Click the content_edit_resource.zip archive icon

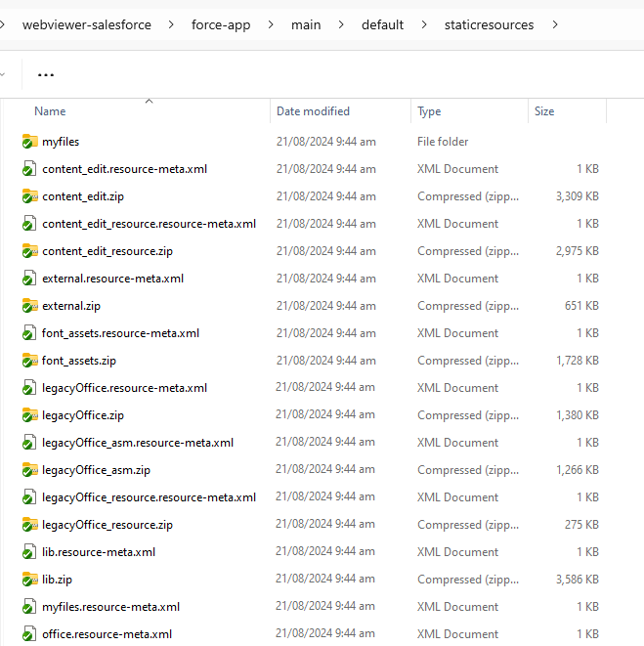[x=29, y=251]
